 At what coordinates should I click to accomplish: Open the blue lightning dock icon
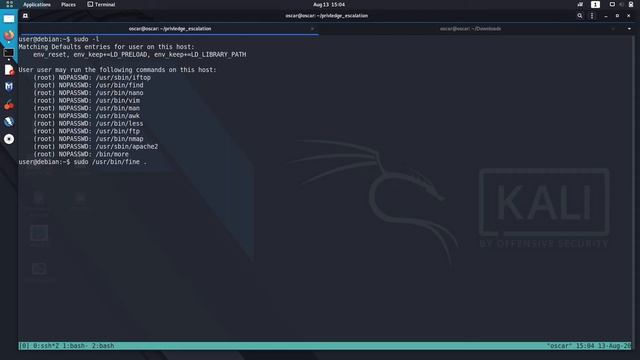[9, 121]
